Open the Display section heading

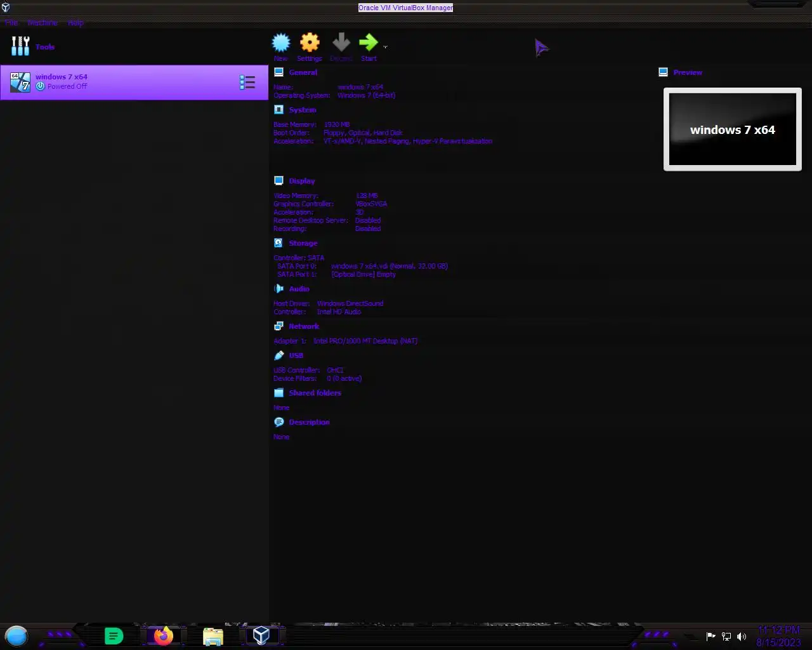(x=302, y=181)
